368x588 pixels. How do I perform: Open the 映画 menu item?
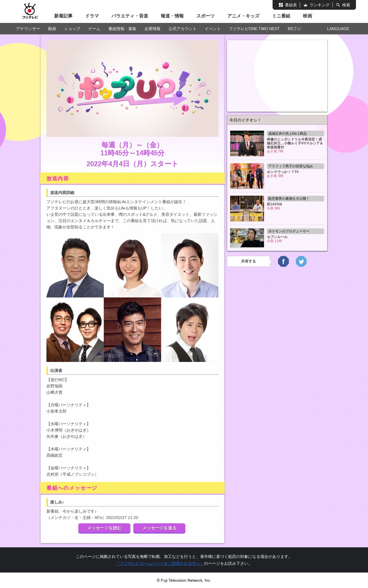(308, 16)
